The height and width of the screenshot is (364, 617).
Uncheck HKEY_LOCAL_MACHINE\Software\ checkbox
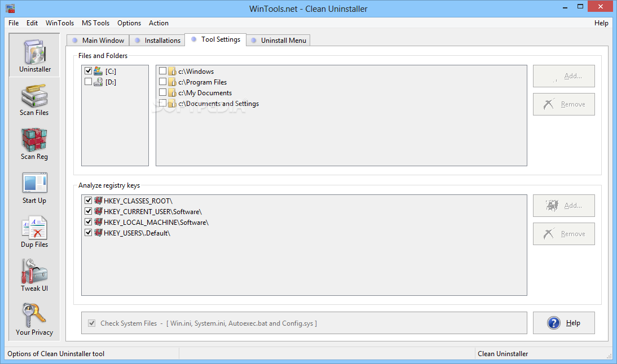(88, 221)
